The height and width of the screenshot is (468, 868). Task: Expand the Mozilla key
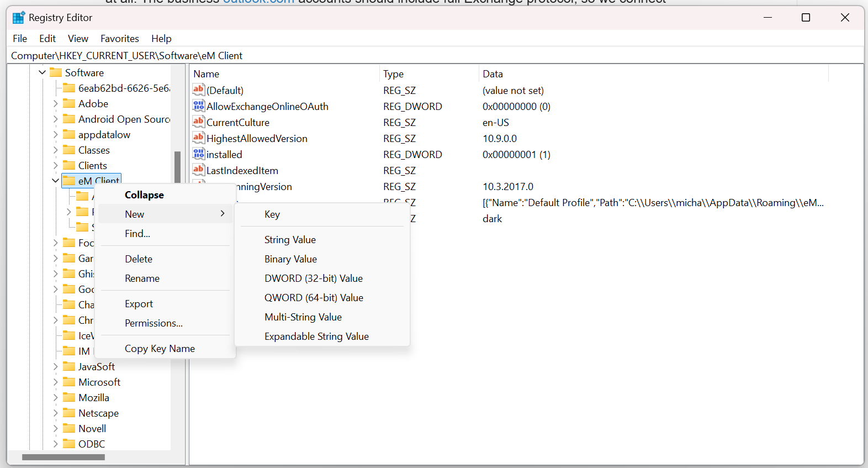point(55,397)
